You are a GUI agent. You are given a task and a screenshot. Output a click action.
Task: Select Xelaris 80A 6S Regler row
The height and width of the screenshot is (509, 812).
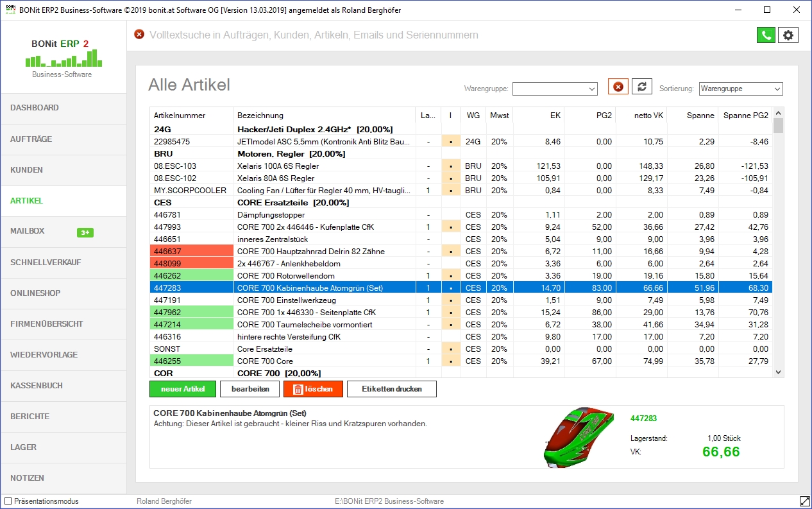[461, 178]
